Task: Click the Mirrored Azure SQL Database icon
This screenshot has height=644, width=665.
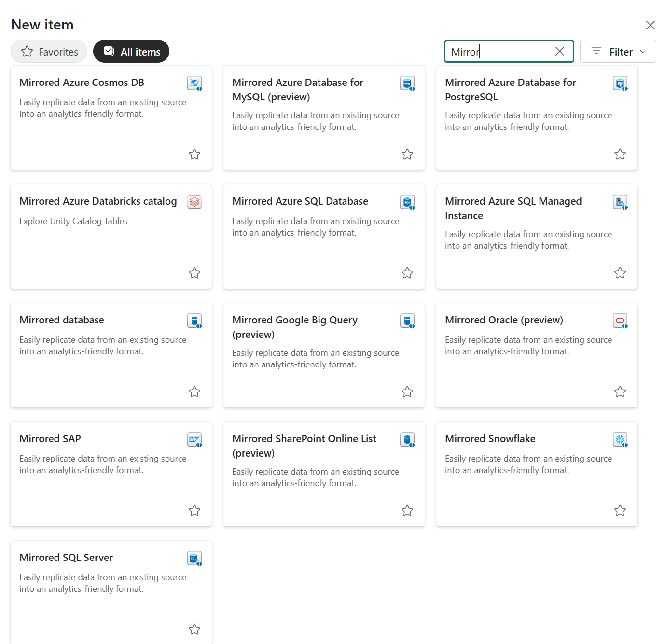Action: [407, 202]
